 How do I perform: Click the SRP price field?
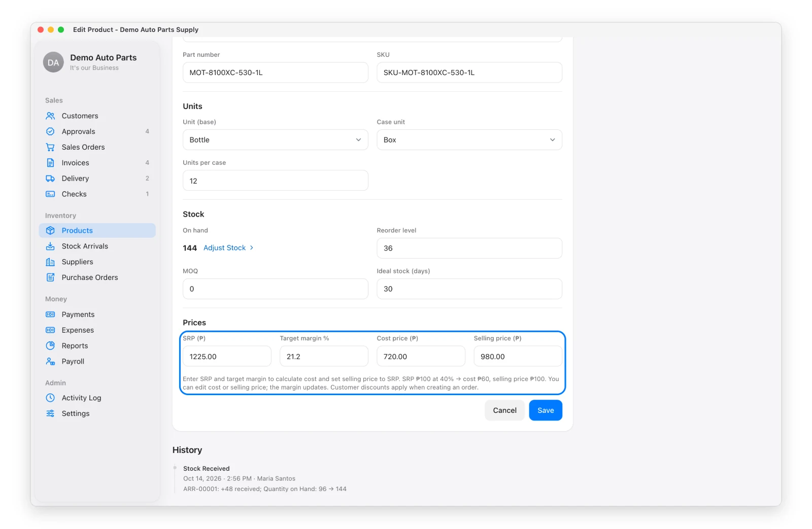[x=227, y=357]
